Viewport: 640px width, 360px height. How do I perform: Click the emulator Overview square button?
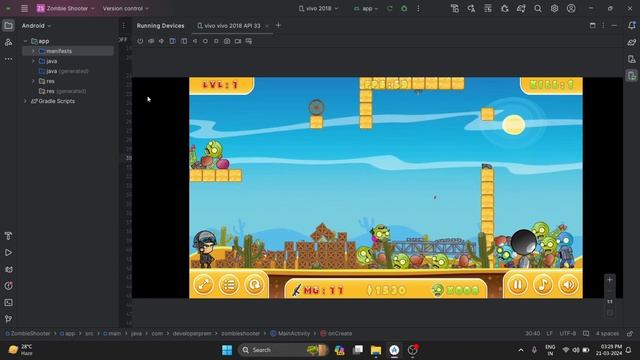pos(216,41)
